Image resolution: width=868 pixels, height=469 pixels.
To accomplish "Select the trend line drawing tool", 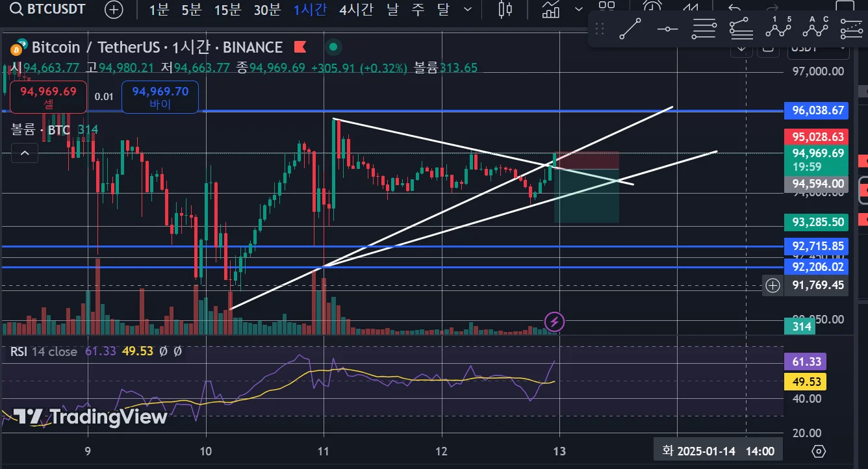I will pyautogui.click(x=630, y=29).
